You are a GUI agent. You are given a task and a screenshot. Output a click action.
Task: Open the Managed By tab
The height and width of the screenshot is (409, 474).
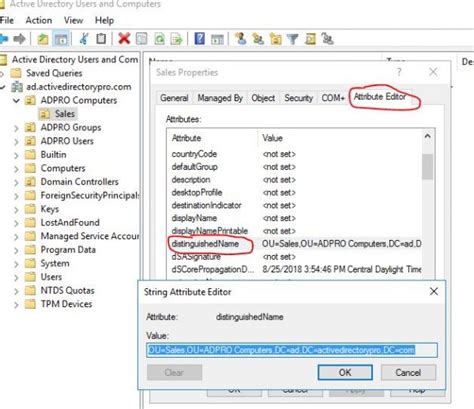(x=220, y=98)
